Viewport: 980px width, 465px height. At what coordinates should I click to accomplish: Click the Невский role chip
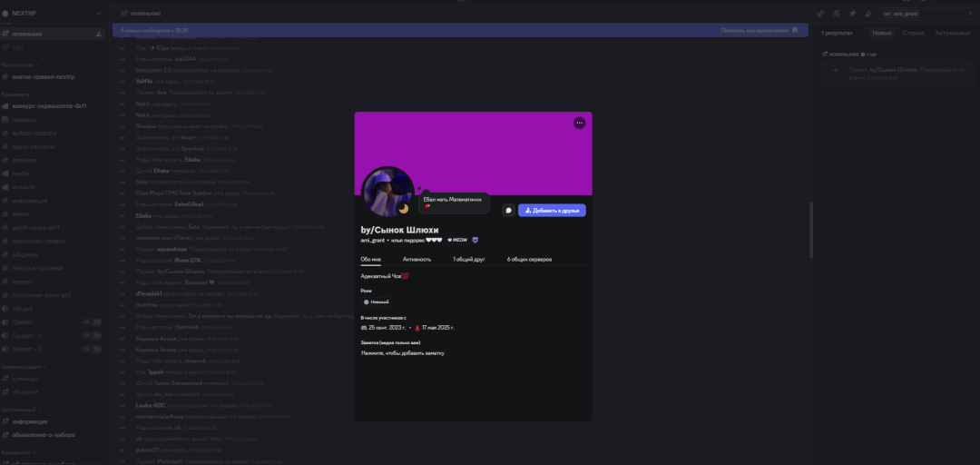click(377, 302)
